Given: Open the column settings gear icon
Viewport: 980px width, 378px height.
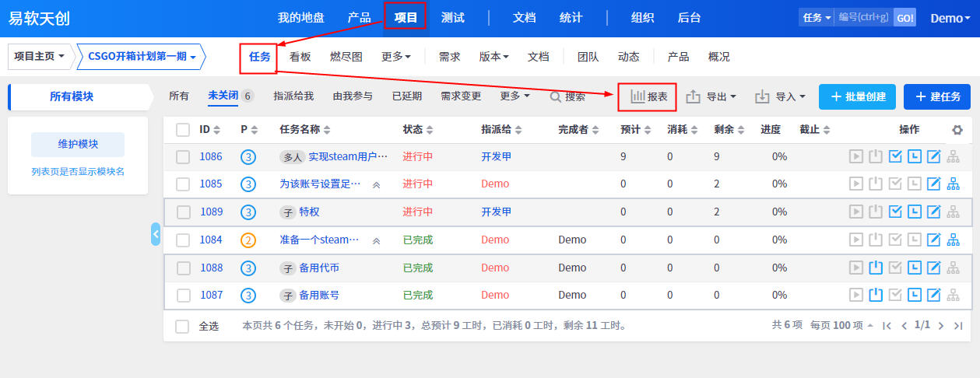Looking at the screenshot, I should click(x=957, y=130).
